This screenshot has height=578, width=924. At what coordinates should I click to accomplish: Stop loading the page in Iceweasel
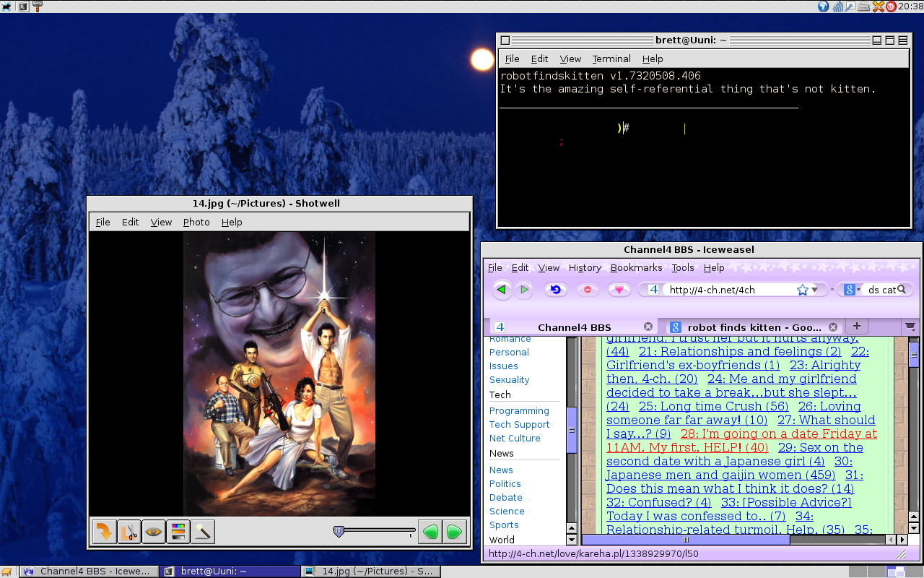click(x=587, y=290)
